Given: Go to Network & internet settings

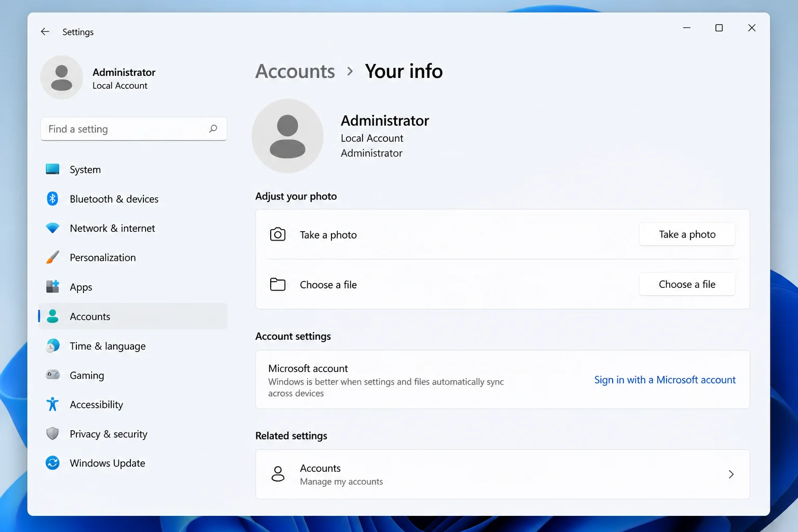Looking at the screenshot, I should (132, 228).
